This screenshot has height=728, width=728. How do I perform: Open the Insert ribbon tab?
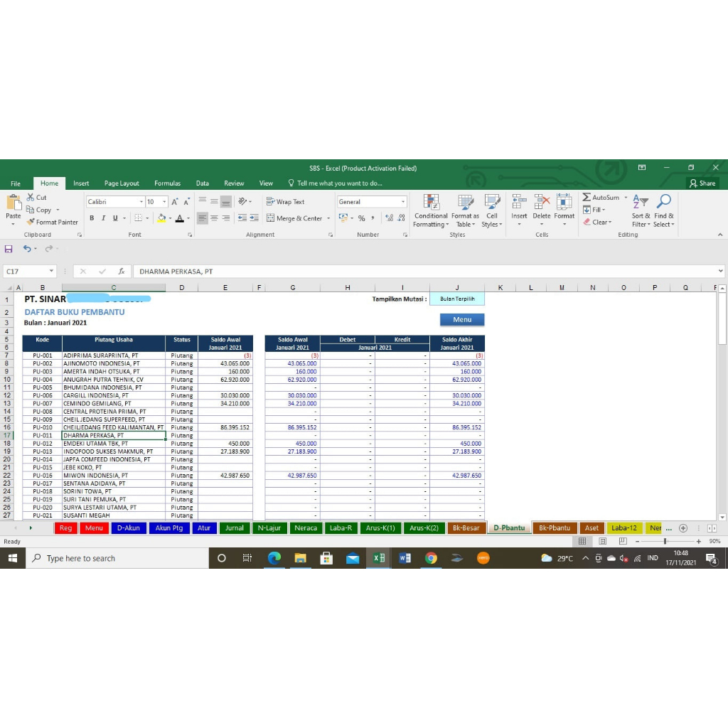point(81,183)
